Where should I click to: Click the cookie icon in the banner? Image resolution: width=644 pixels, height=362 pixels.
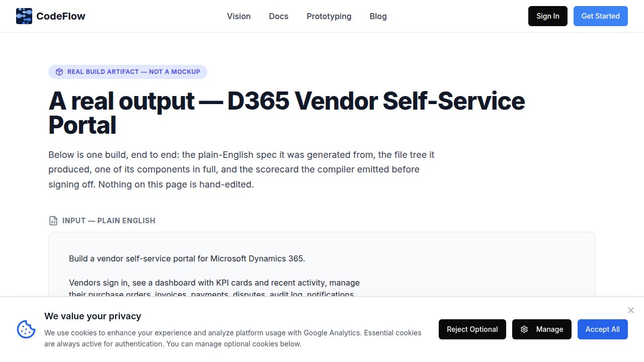(x=26, y=329)
